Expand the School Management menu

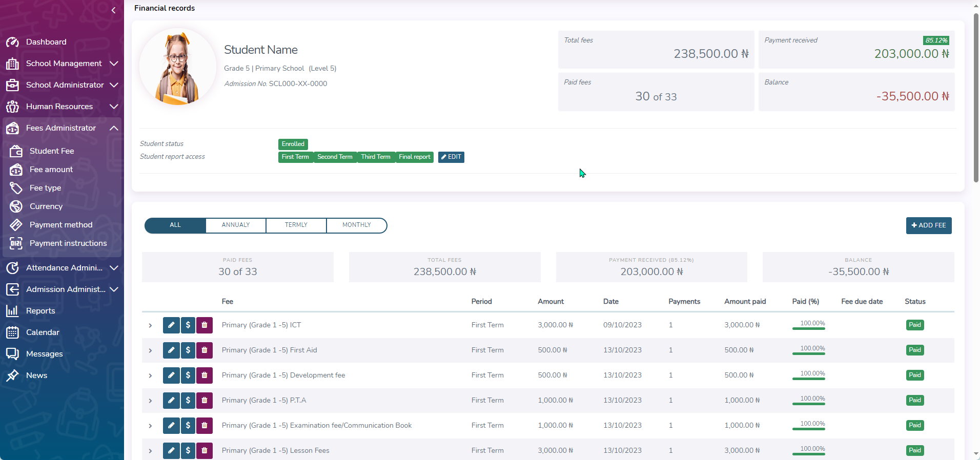point(64,64)
